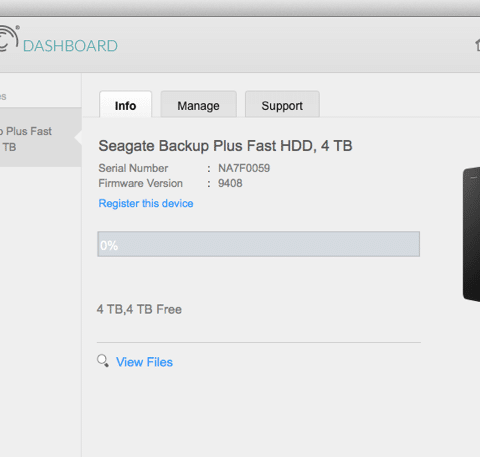Click the magnifier icon beside View Files
The height and width of the screenshot is (457, 480).
click(103, 361)
